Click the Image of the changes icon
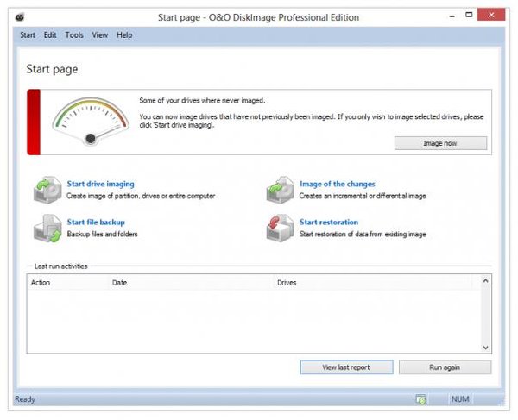The image size is (518, 420). coord(279,189)
